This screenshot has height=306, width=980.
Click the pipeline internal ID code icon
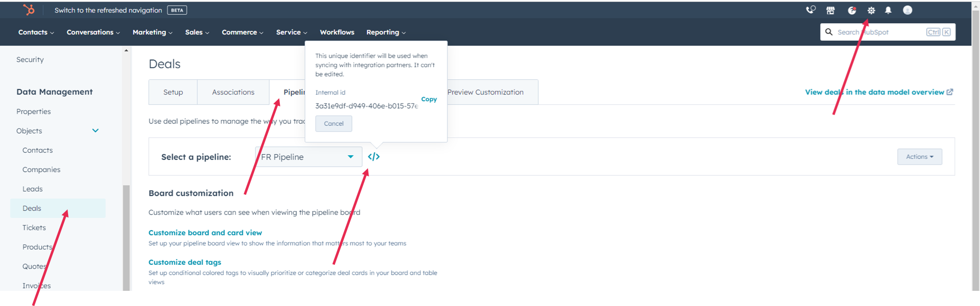(374, 157)
